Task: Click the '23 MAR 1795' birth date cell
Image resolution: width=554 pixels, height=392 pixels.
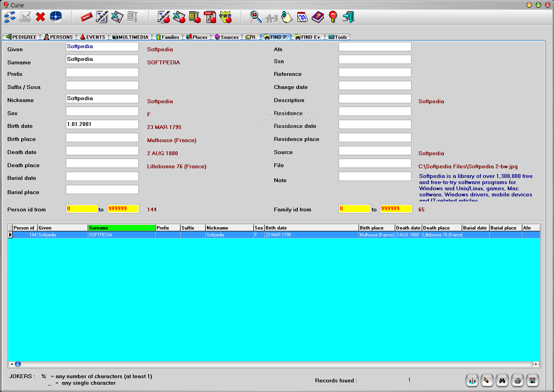Action: point(312,235)
